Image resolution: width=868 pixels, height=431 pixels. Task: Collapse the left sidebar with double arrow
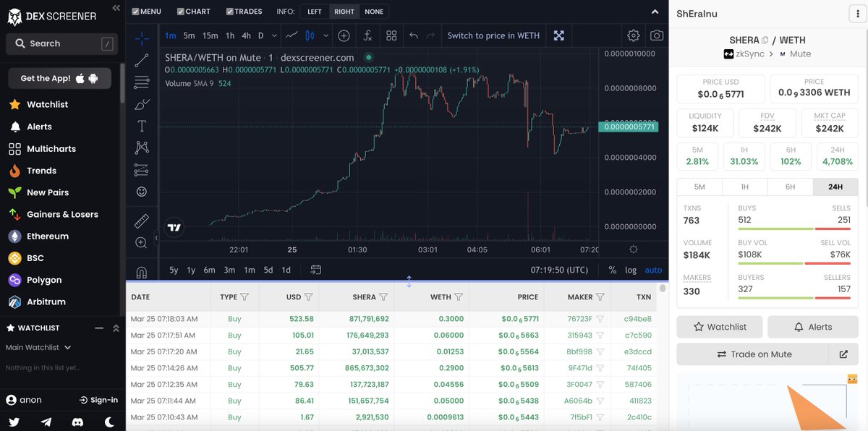(116, 8)
